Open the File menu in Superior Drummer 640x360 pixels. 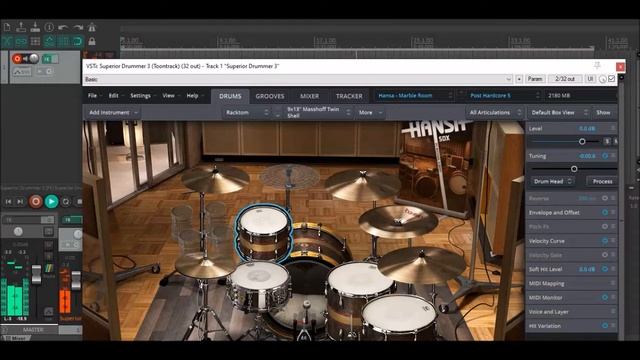[x=95, y=96]
